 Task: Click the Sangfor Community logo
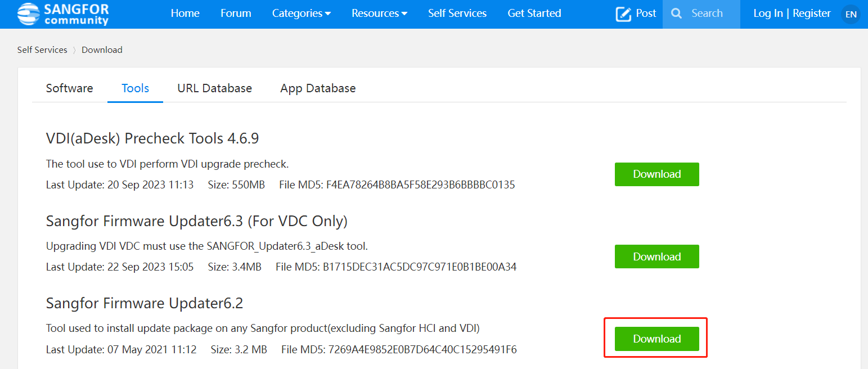pos(62,14)
